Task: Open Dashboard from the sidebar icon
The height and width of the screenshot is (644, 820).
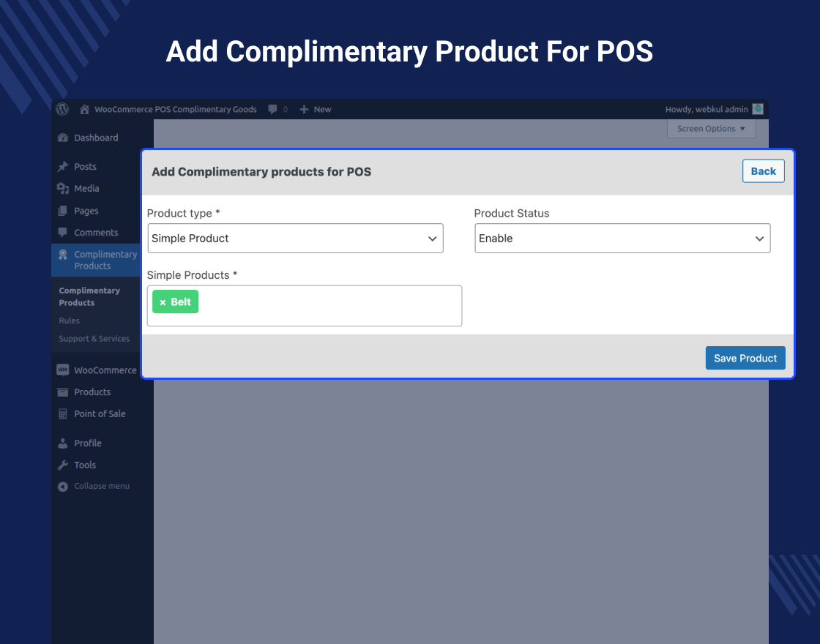Action: coord(61,138)
